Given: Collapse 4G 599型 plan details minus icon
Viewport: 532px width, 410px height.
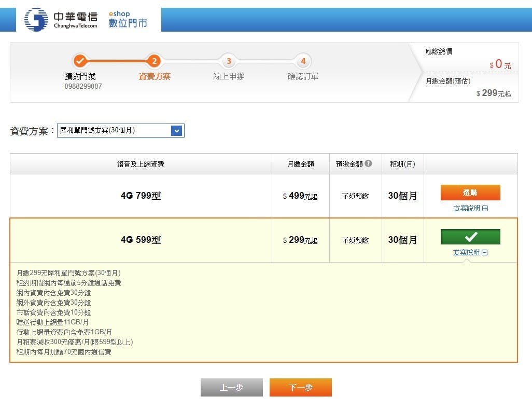Looking at the screenshot, I should click(485, 253).
